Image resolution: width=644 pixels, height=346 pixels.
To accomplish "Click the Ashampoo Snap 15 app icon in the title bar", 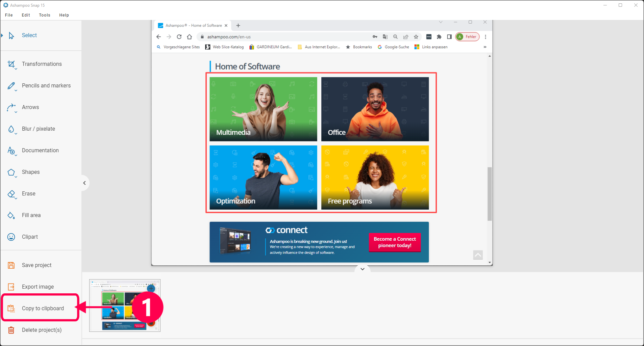I will pyautogui.click(x=6, y=5).
